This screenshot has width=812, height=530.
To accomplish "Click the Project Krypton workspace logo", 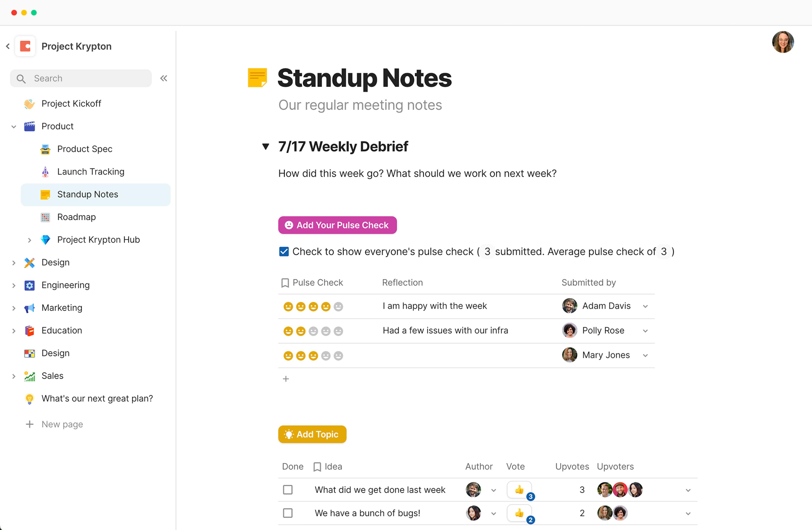I will [25, 46].
